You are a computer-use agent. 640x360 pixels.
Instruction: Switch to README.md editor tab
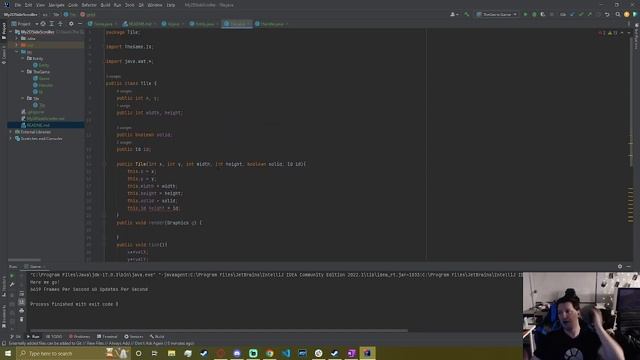coord(139,24)
